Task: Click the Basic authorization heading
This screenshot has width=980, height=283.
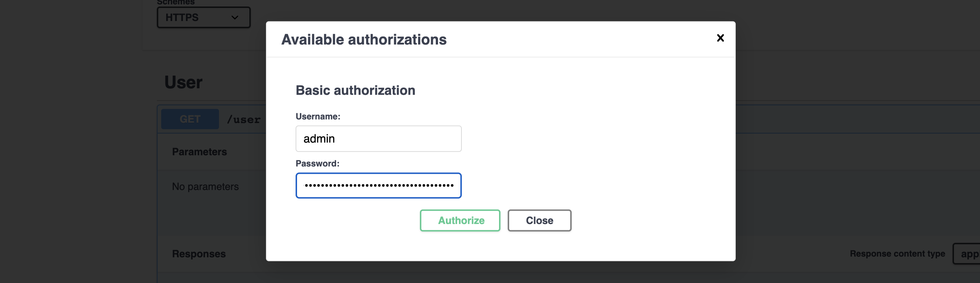Action: [355, 90]
